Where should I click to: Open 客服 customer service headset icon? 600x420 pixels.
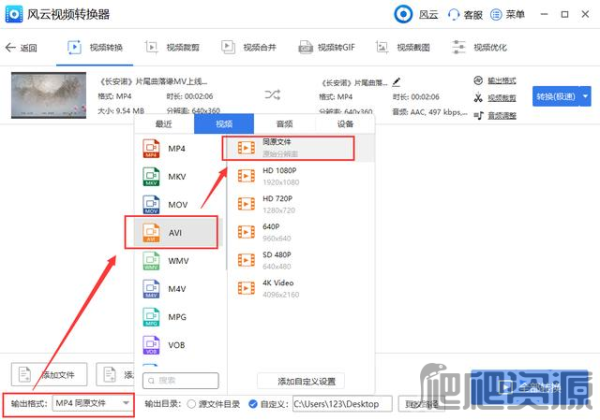pyautogui.click(x=453, y=15)
